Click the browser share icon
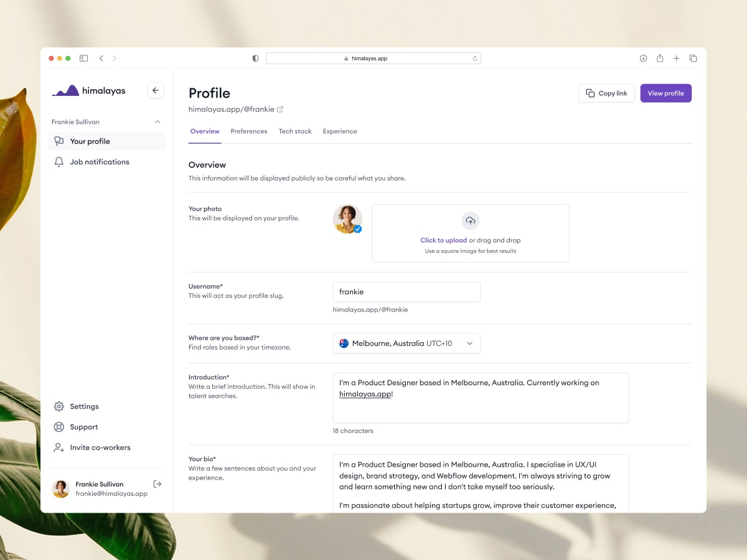747x560 pixels. coord(660,58)
